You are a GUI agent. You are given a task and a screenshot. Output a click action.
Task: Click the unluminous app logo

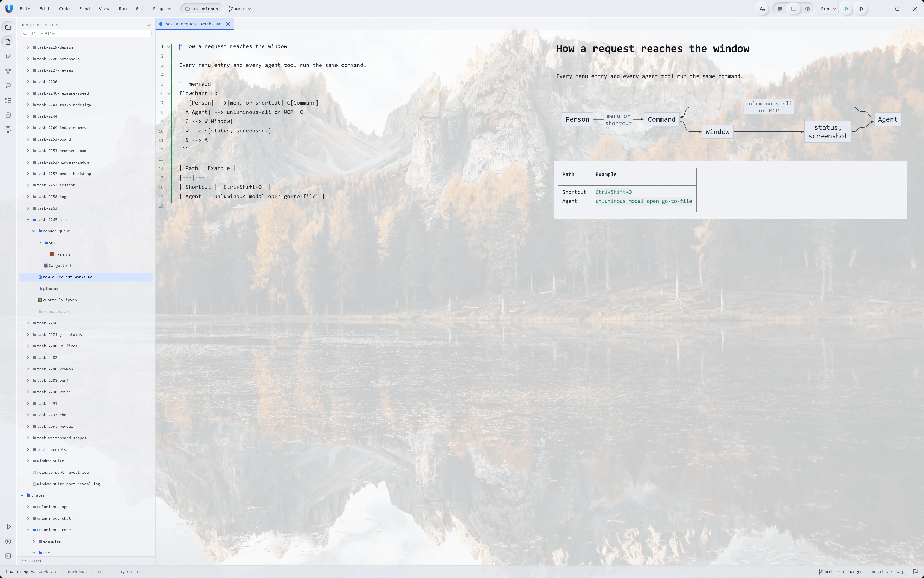9,8
